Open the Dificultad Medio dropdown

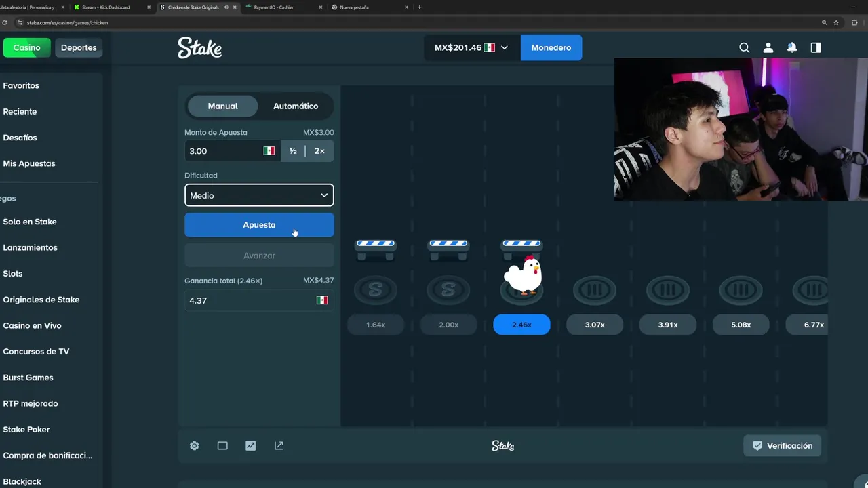259,195
